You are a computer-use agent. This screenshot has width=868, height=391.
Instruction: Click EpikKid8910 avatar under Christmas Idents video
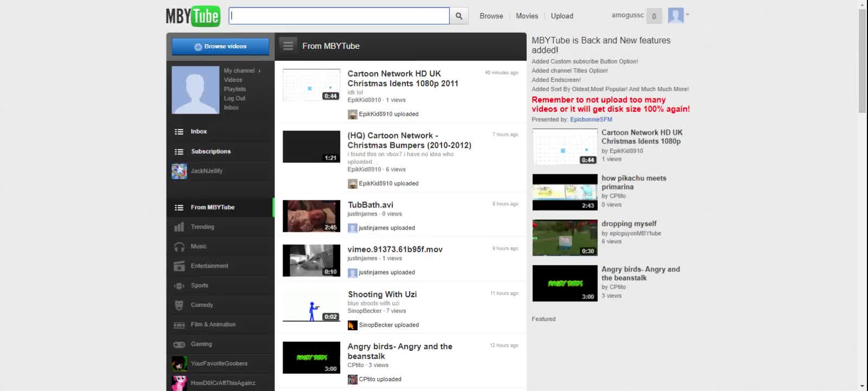353,114
